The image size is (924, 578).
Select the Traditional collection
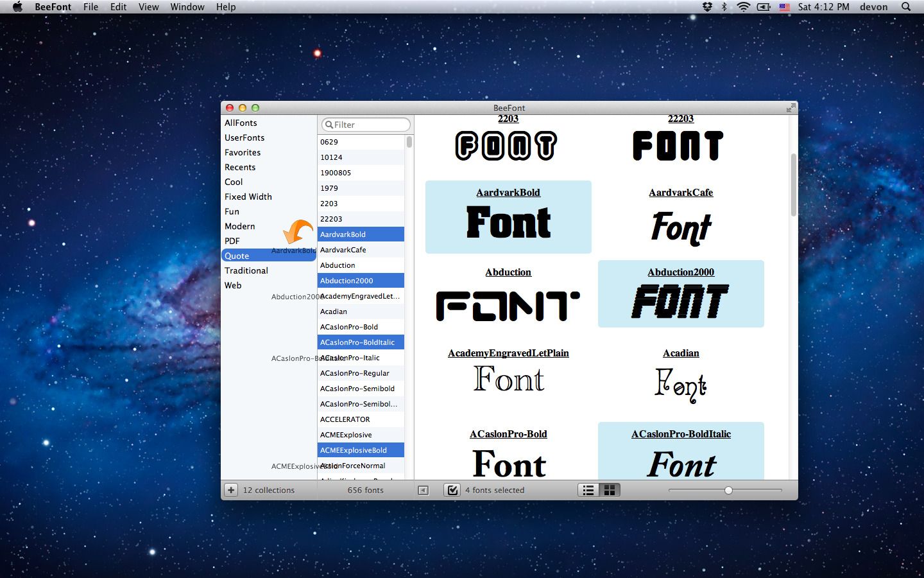click(246, 270)
